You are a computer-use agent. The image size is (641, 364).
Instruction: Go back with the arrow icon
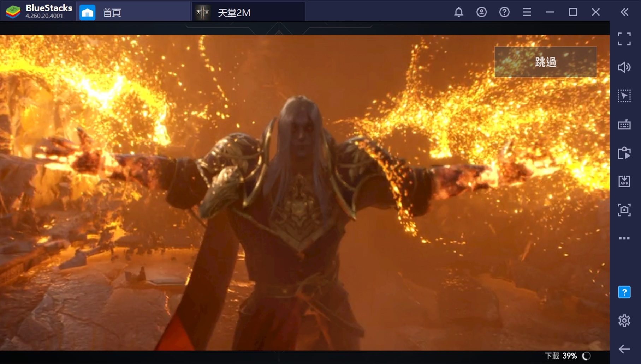pyautogui.click(x=624, y=349)
